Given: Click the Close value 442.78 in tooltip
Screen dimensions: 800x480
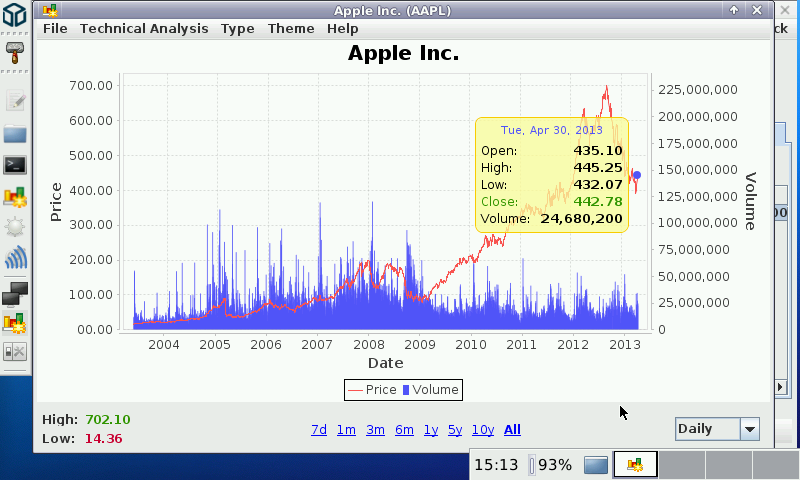Looking at the screenshot, I should (597, 201).
